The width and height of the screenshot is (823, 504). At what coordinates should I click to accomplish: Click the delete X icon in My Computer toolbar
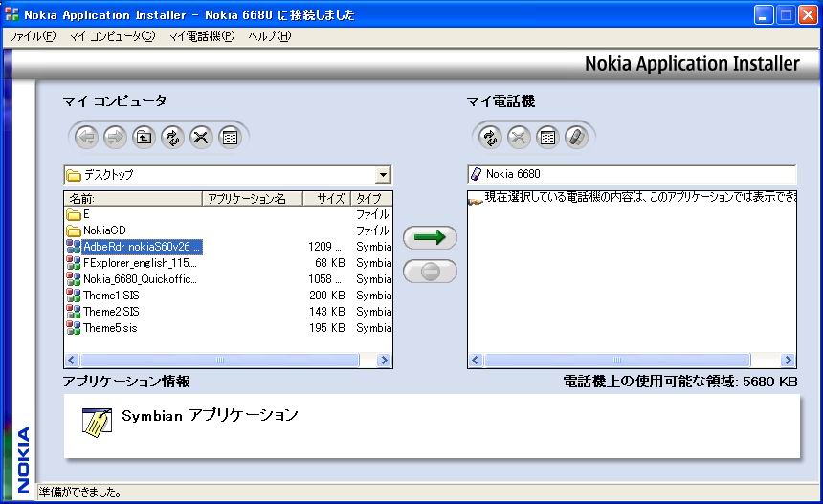201,138
